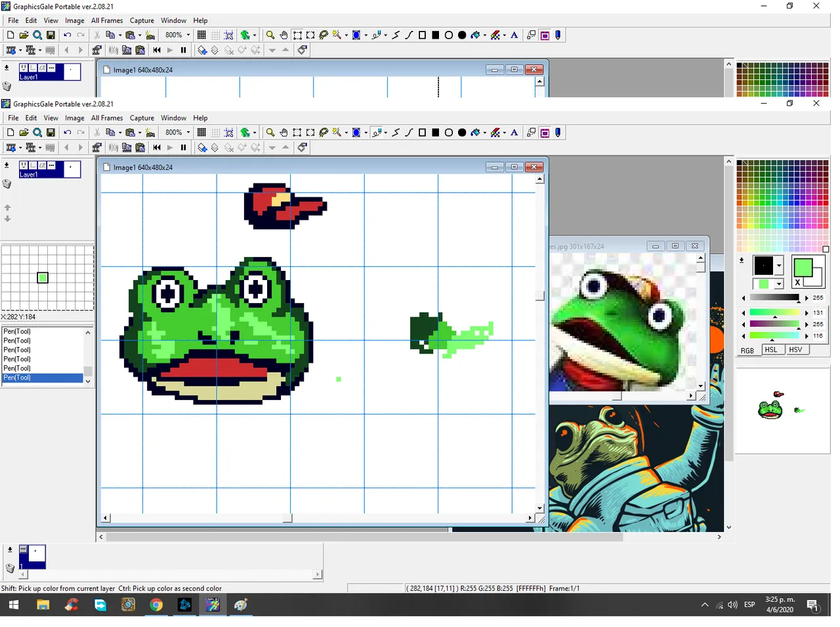Click Undo arrow in front window toolbar
The height and width of the screenshot is (627, 840).
67,132
